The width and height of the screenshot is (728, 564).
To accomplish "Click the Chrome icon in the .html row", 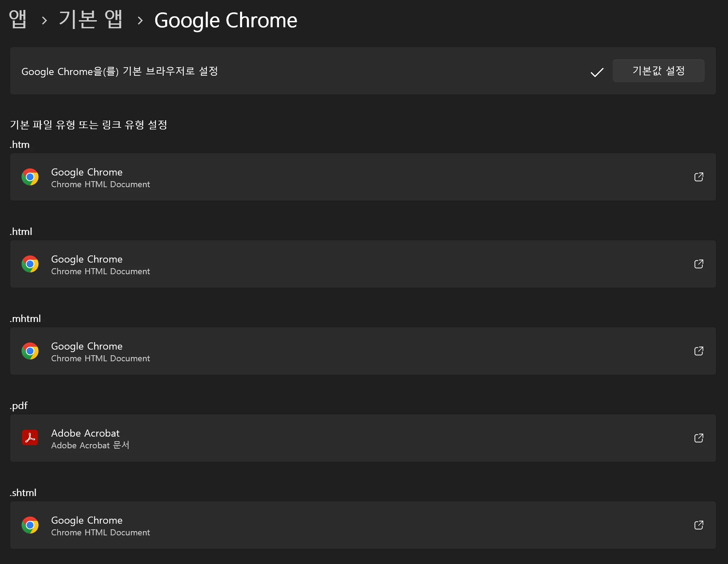I will 30,264.
